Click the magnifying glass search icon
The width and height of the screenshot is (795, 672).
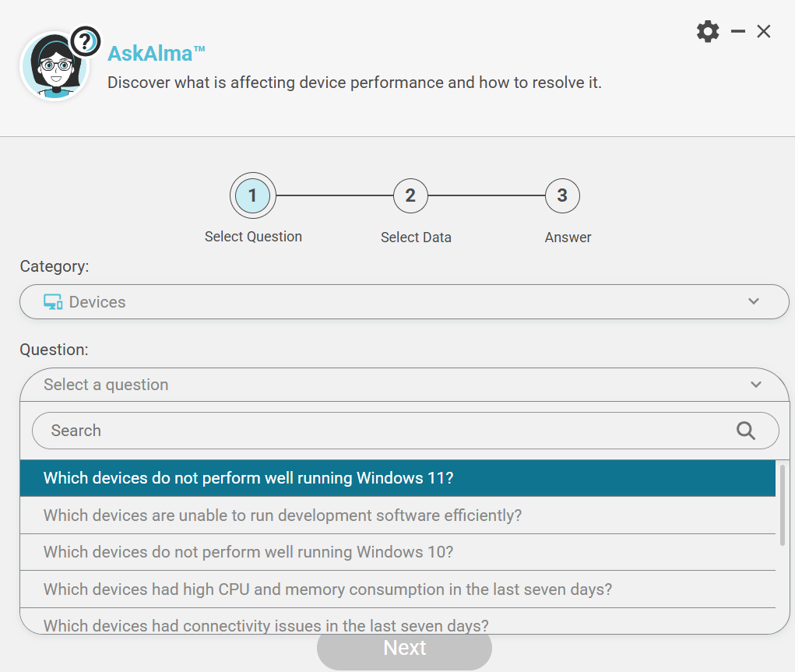tap(745, 431)
